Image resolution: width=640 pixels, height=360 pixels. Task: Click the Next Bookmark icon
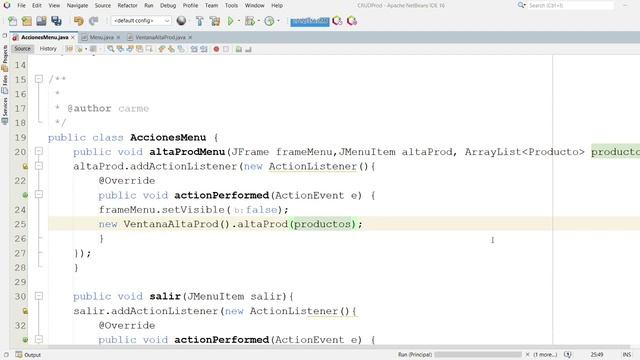click(171, 49)
